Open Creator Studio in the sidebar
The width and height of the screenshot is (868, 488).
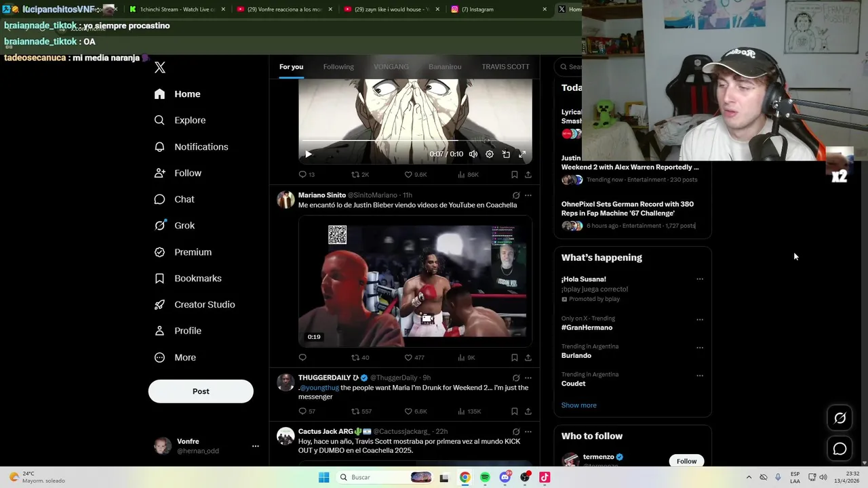click(195, 304)
